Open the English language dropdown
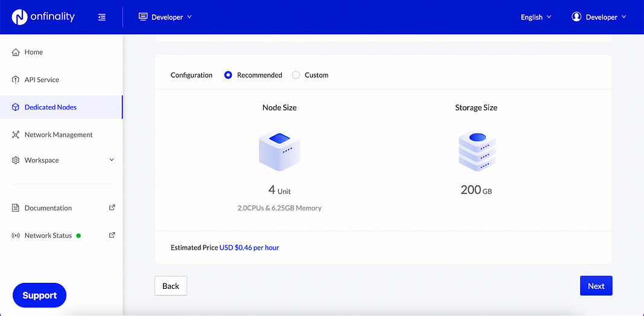The width and height of the screenshot is (644, 316). pyautogui.click(x=536, y=17)
